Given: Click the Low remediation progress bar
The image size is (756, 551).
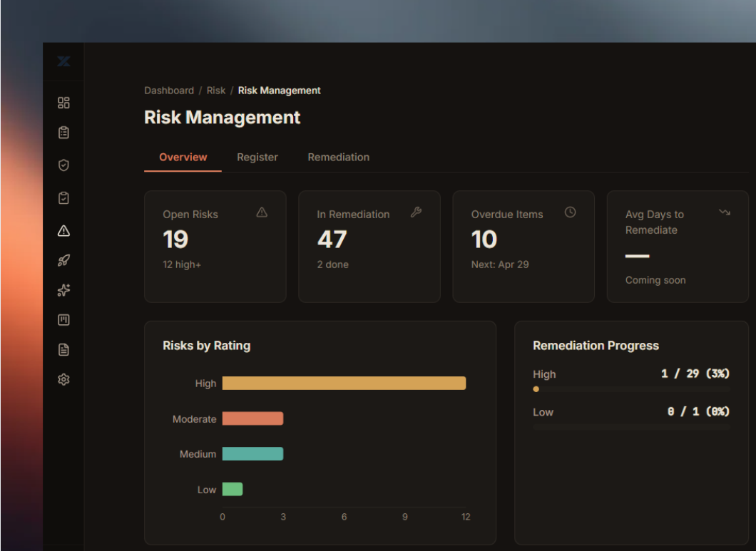Looking at the screenshot, I should click(631, 427).
